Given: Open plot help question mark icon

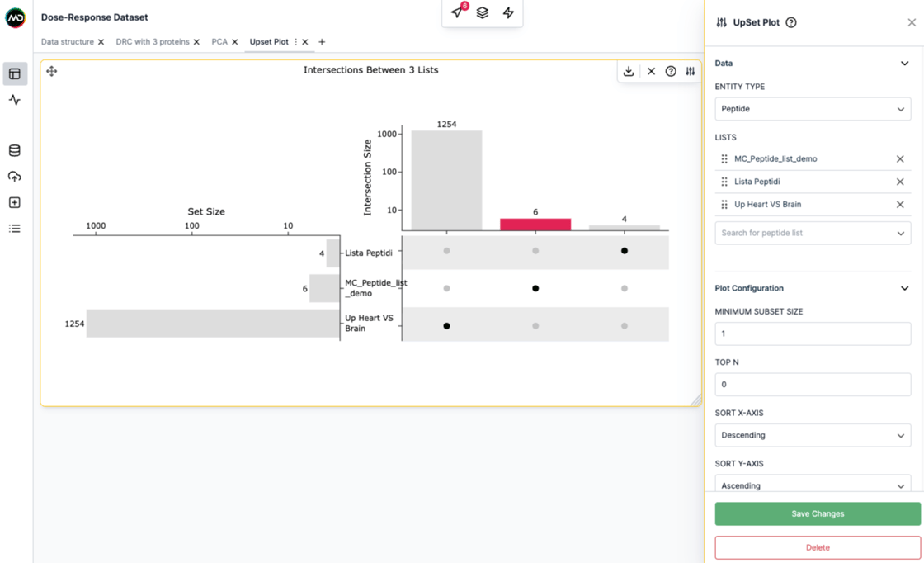Looking at the screenshot, I should [671, 71].
